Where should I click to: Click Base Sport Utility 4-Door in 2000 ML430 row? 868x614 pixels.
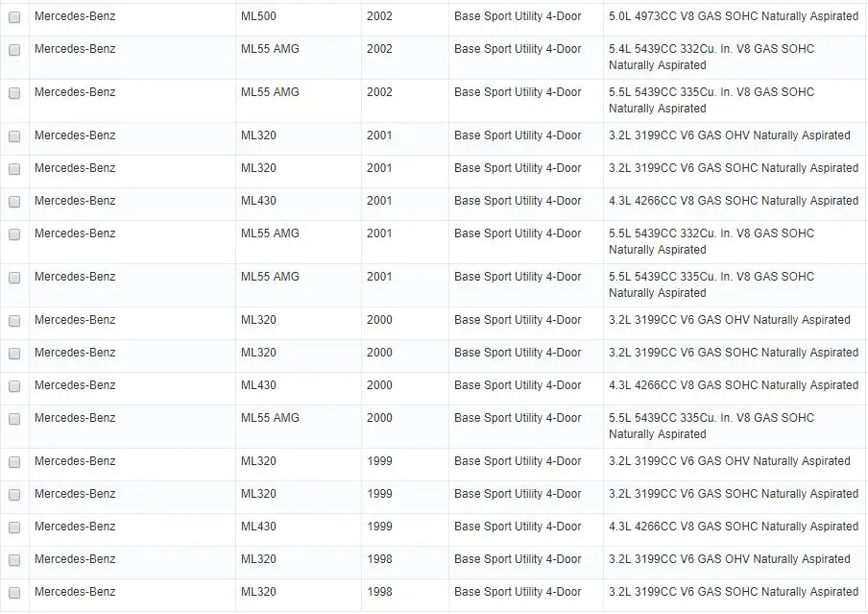point(518,385)
